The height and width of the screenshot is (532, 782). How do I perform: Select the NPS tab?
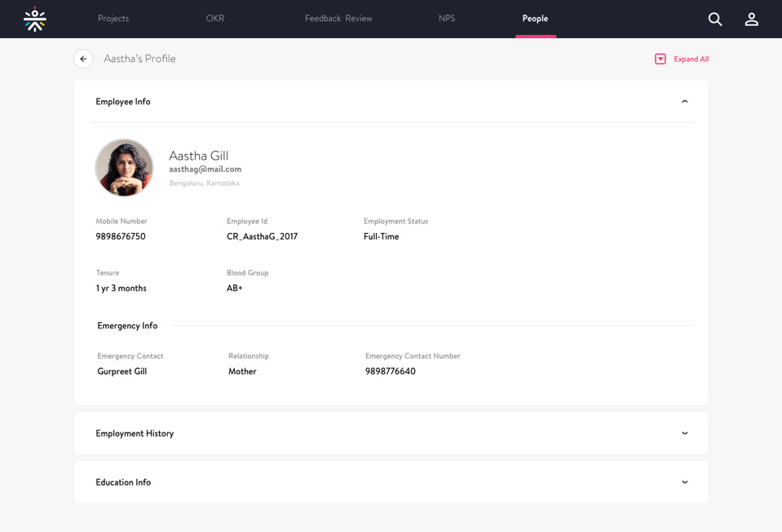447,19
